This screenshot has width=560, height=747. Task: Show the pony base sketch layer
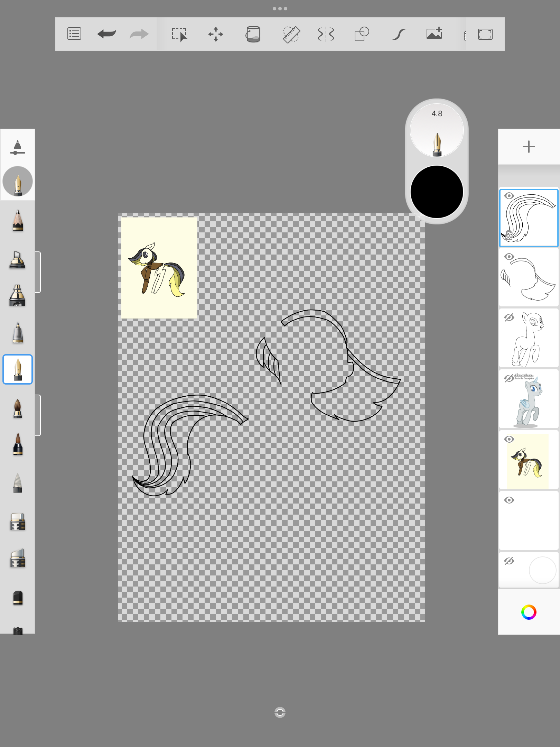509,317
